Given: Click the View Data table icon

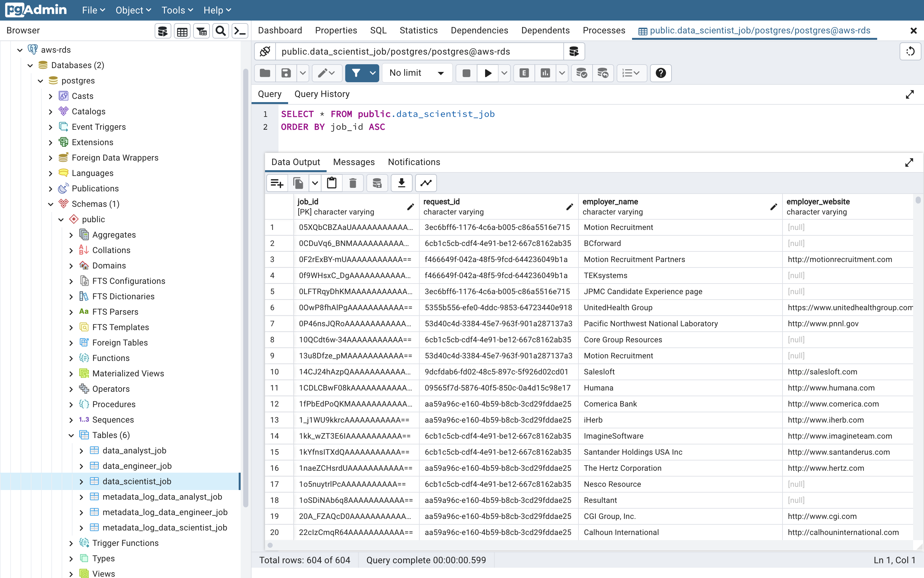Looking at the screenshot, I should [x=182, y=31].
